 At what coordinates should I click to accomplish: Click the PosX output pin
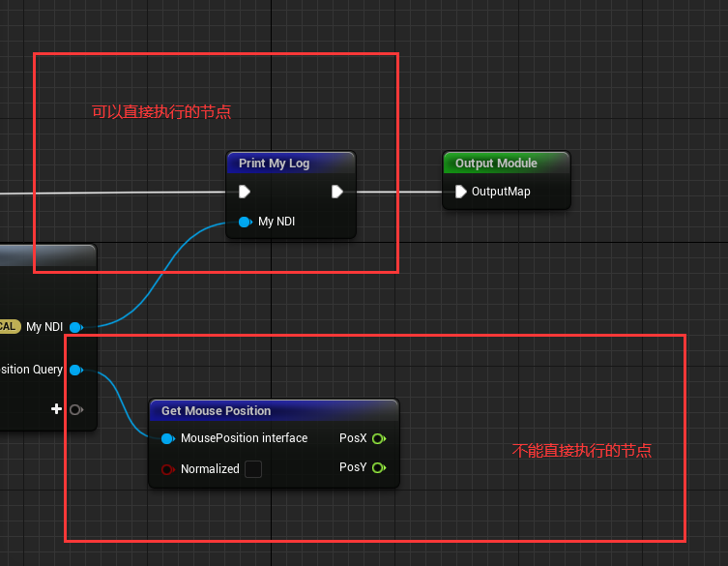pos(379,438)
